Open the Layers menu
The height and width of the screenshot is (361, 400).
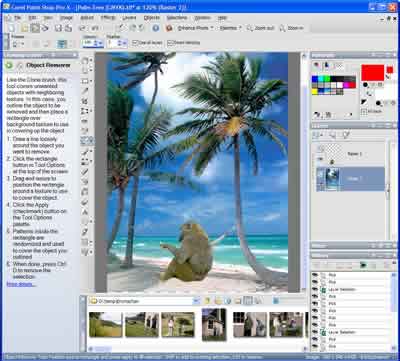coord(129,18)
